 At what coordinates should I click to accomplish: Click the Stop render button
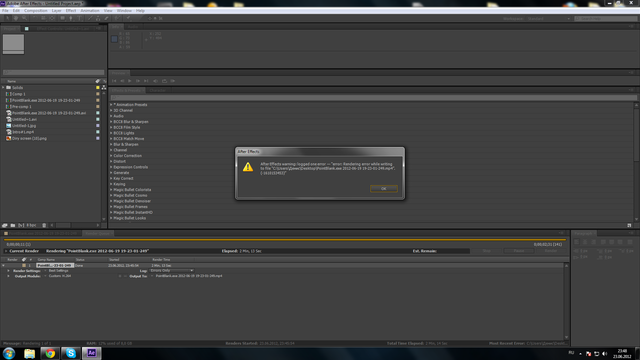[x=487, y=251]
